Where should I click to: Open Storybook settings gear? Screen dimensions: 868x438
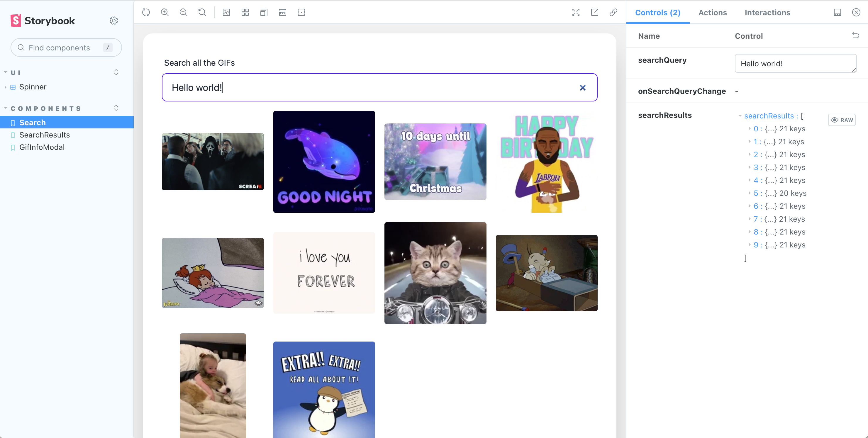(114, 21)
